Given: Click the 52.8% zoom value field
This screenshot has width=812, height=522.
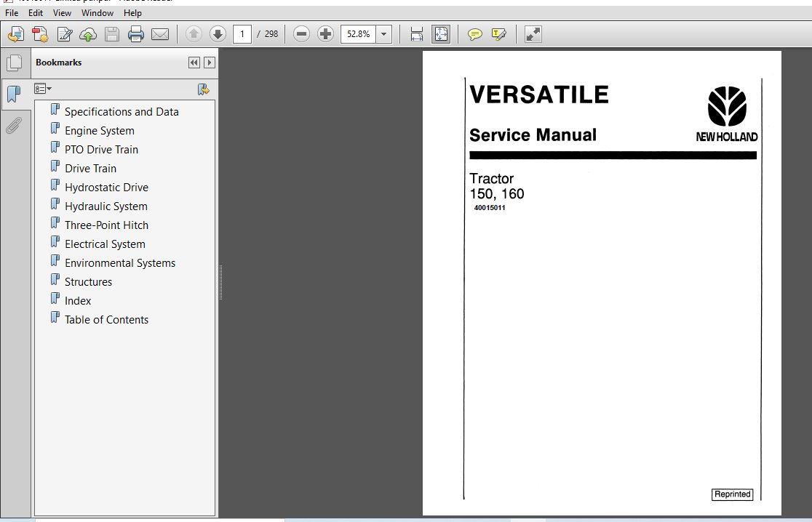Looking at the screenshot, I should (358, 34).
